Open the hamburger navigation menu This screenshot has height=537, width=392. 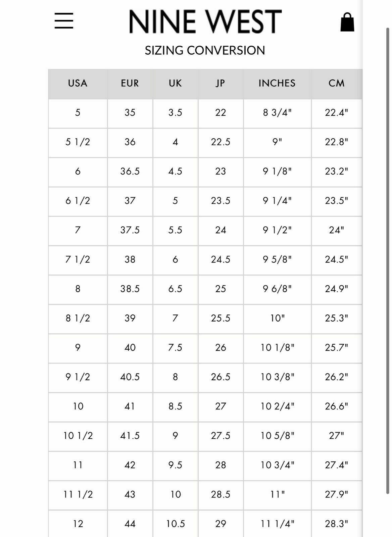click(x=64, y=21)
